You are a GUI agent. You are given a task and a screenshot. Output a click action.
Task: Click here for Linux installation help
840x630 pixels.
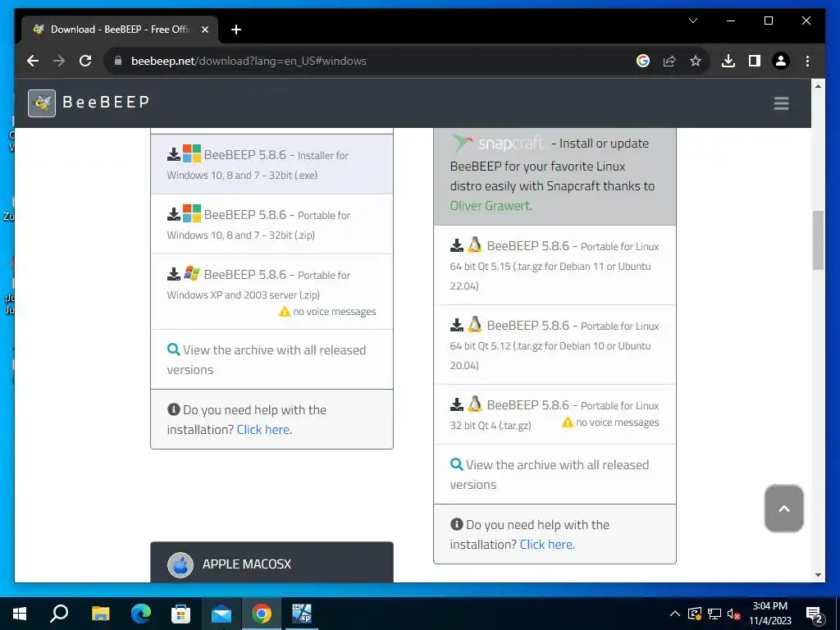pos(547,545)
